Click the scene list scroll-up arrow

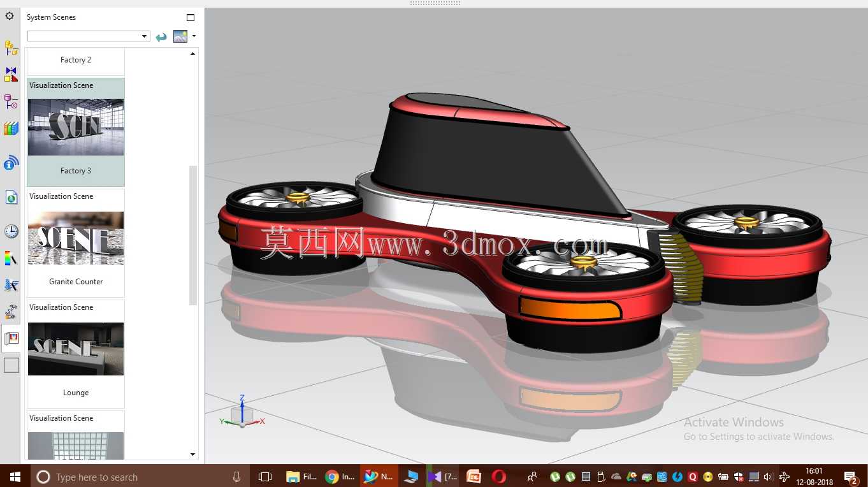click(193, 54)
